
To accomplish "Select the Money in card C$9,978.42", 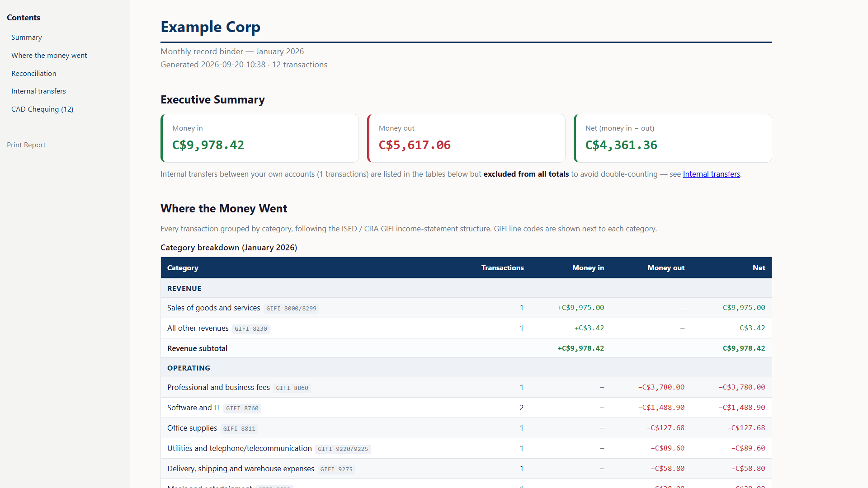I will click(259, 138).
